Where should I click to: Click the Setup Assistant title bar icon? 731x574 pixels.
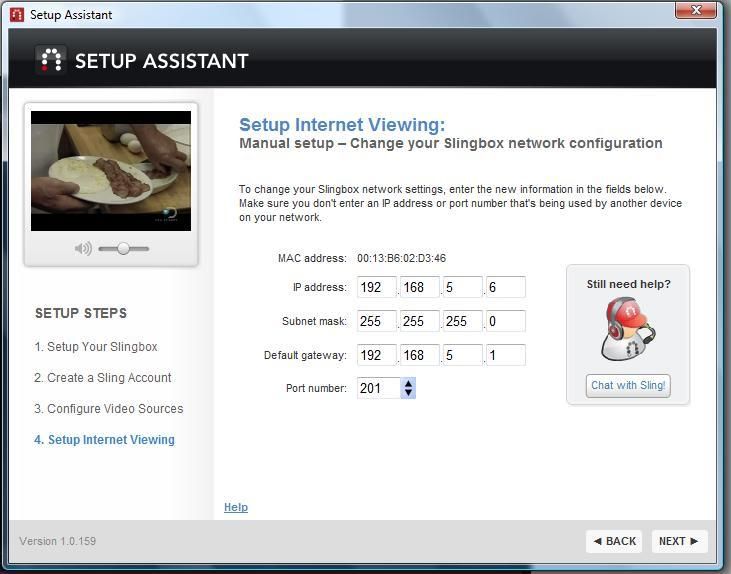coord(17,14)
